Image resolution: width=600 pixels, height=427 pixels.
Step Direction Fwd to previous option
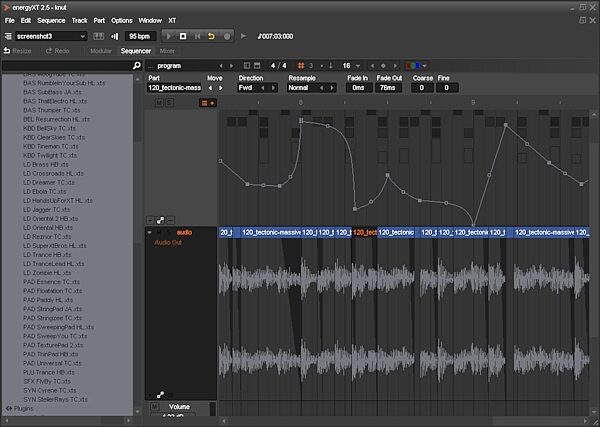262,88
